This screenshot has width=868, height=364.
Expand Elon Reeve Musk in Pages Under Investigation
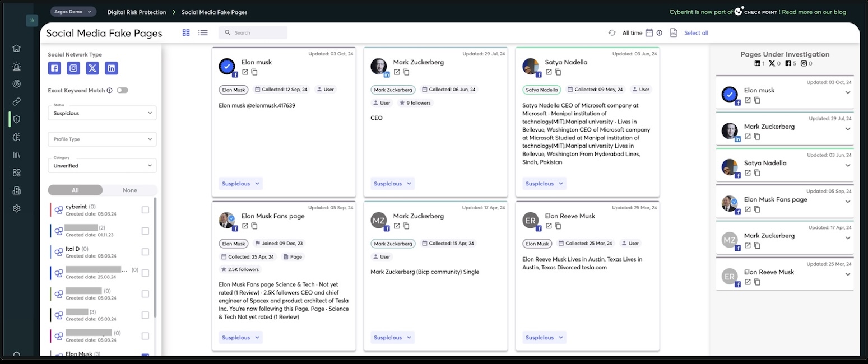click(x=848, y=274)
